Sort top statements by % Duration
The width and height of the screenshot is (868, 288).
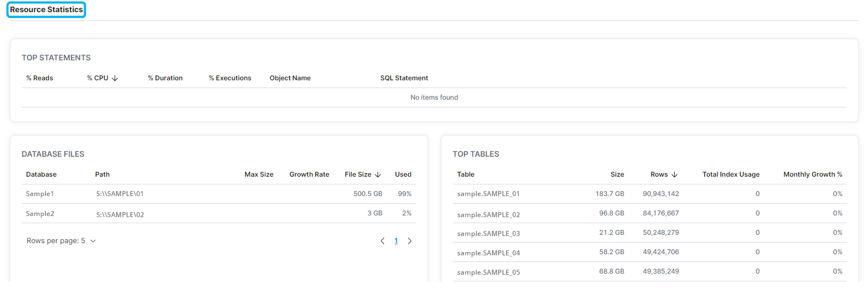click(165, 78)
